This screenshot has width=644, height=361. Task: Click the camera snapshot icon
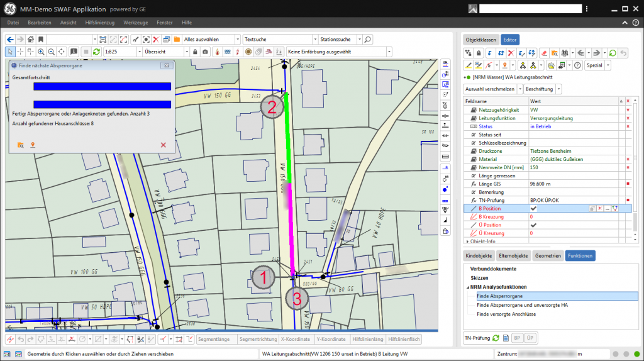(x=205, y=52)
